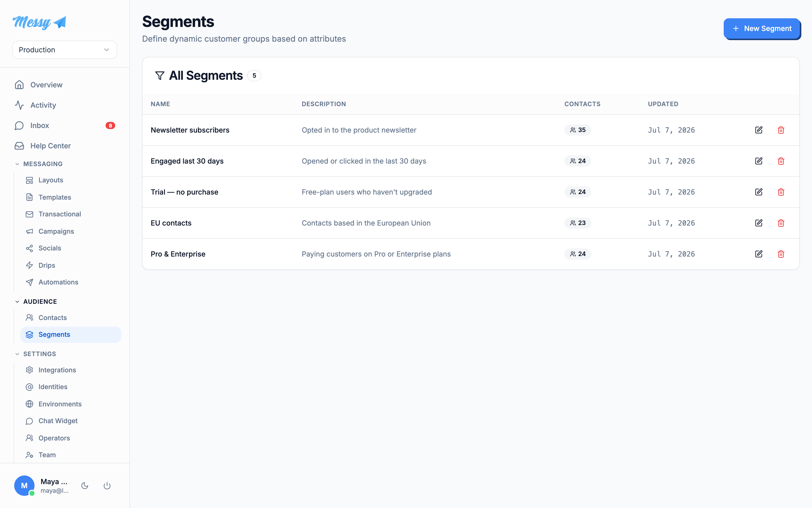Click the Integrations gear icon
The height and width of the screenshot is (508, 812).
pos(29,370)
